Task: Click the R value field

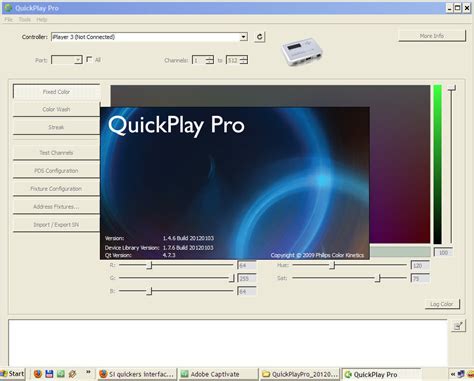Action: (x=247, y=265)
